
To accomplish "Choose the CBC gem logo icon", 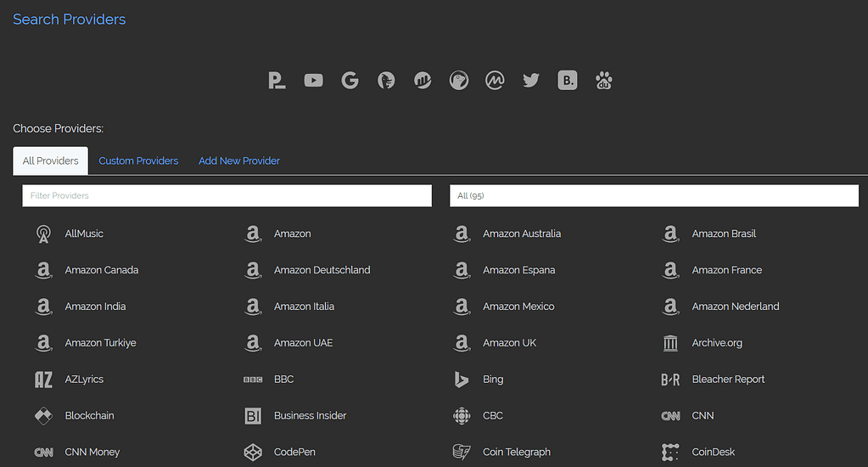I will pyautogui.click(x=461, y=415).
